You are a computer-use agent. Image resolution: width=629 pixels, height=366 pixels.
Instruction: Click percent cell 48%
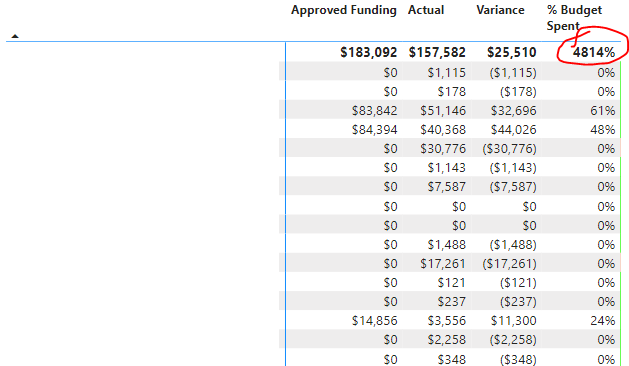point(603,130)
